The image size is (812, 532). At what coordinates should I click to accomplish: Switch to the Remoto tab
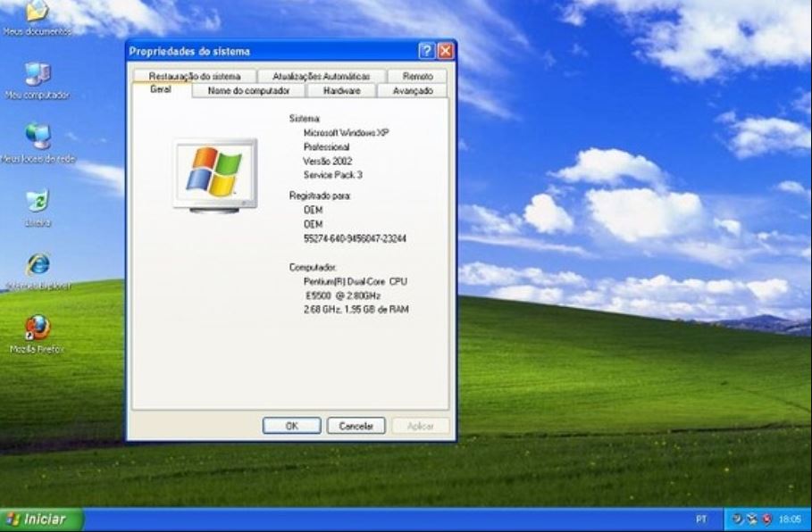[417, 76]
